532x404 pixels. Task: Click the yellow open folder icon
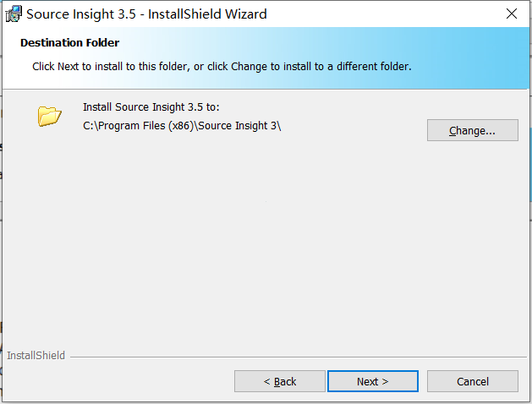50,116
